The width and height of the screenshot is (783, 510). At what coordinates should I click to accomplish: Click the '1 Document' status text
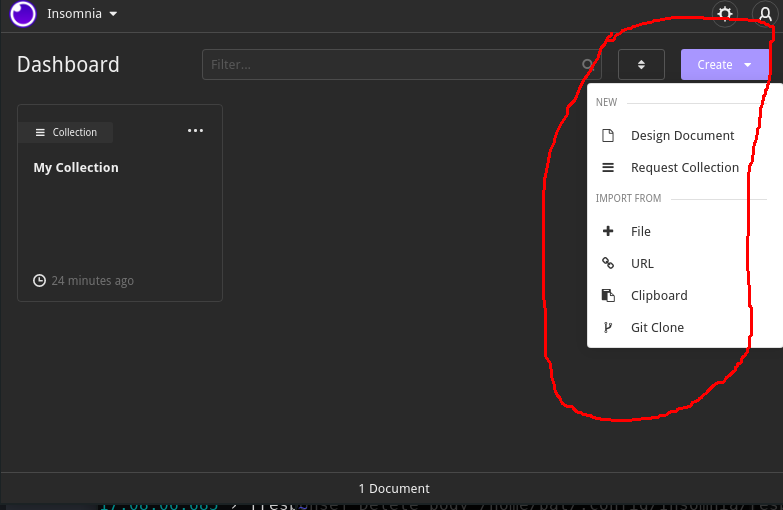[x=394, y=489]
